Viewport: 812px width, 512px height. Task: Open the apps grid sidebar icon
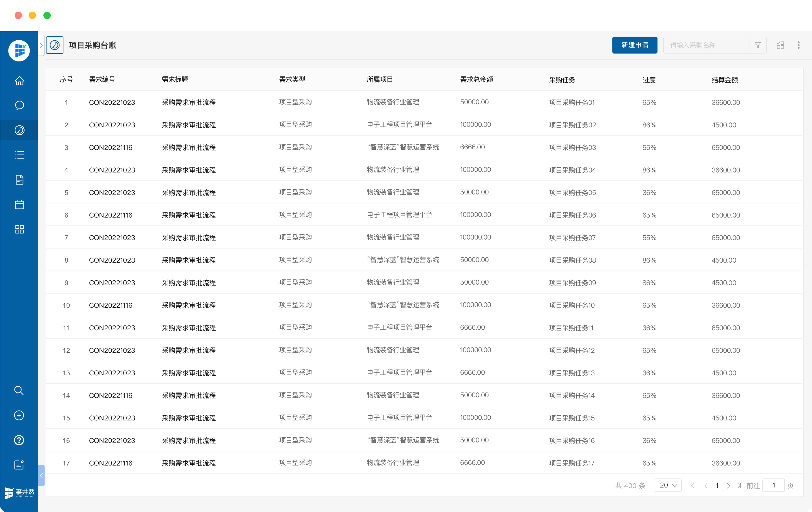tap(19, 230)
